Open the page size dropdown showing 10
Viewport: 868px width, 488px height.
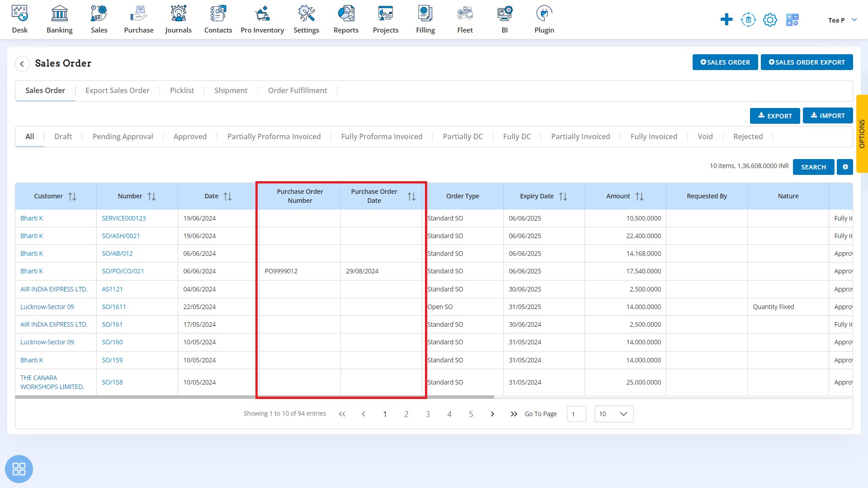pos(614,414)
